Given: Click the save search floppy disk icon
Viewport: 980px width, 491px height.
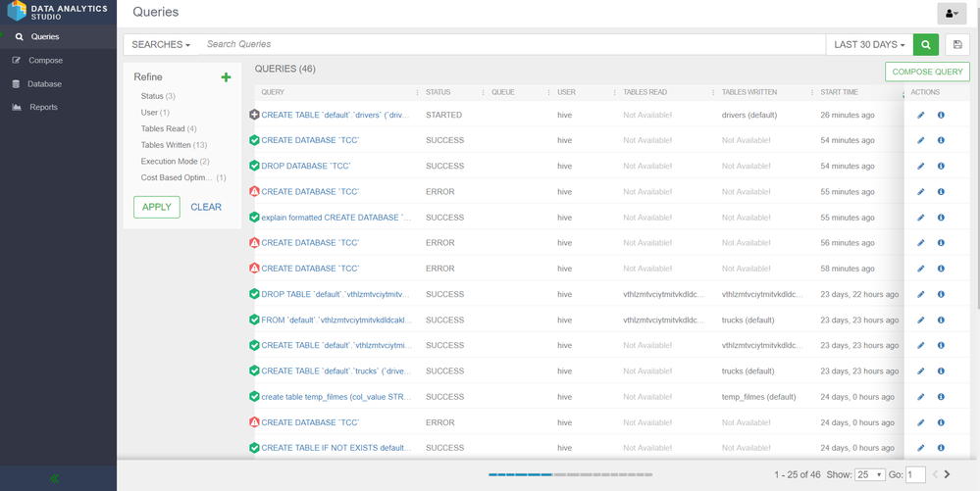Looking at the screenshot, I should (957, 45).
